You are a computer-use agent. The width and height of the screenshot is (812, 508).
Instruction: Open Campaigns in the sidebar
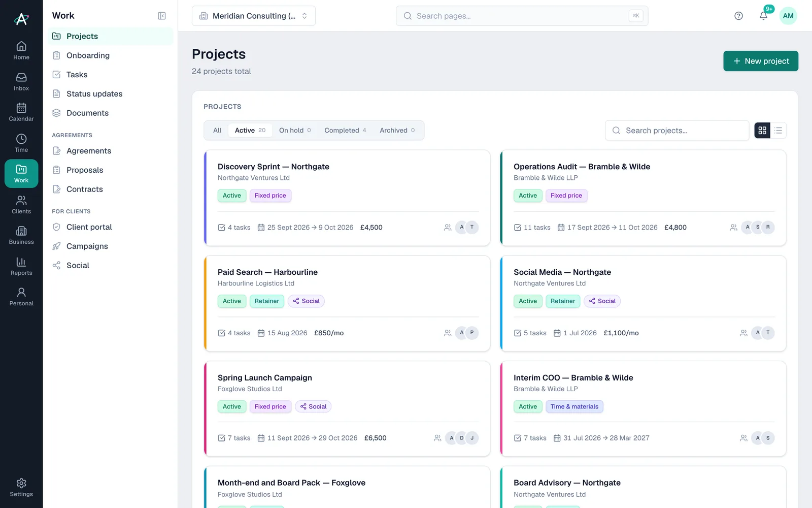click(111, 246)
